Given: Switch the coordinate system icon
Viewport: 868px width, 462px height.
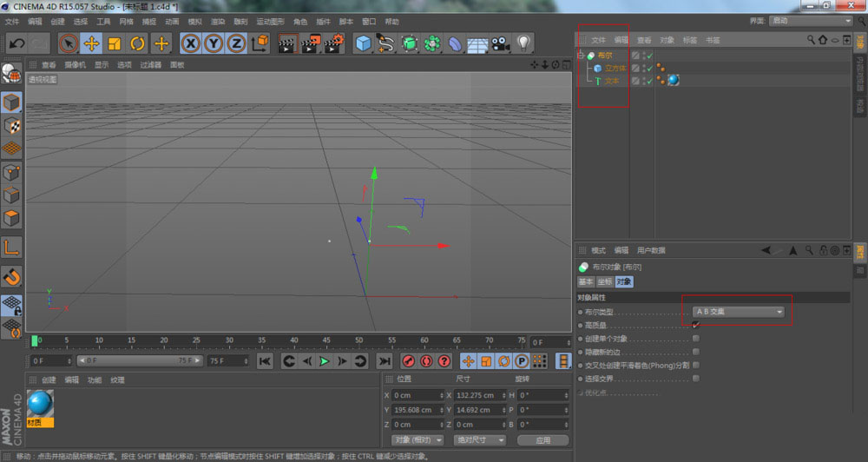Looking at the screenshot, I should click(x=260, y=43).
